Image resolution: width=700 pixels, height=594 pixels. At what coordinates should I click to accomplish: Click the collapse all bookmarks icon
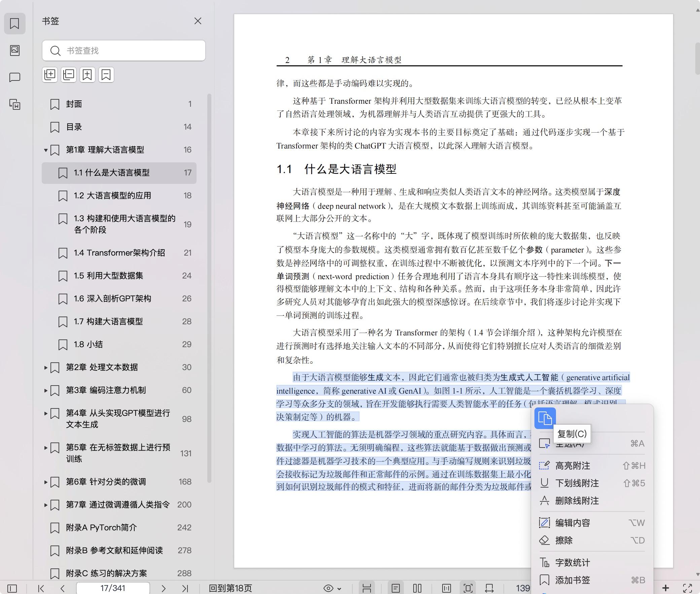coord(69,75)
